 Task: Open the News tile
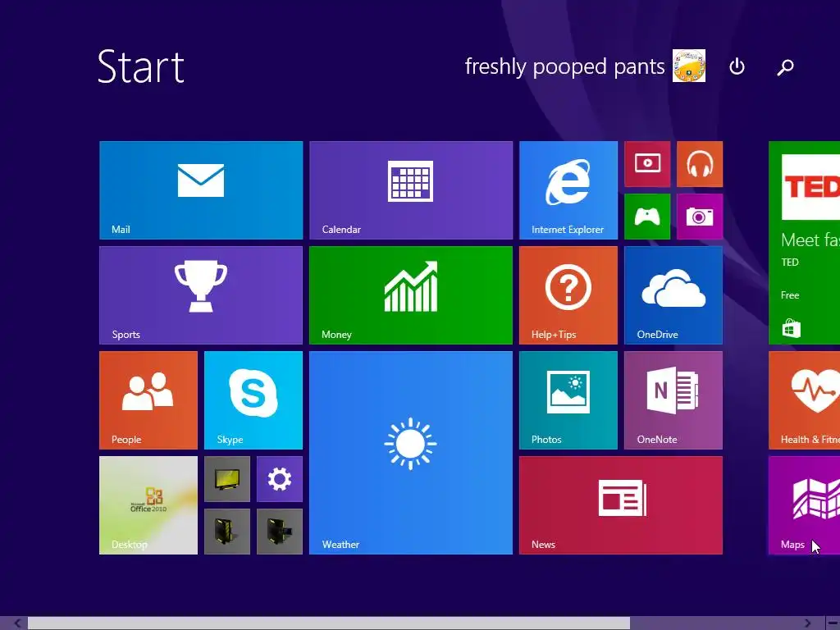click(x=621, y=505)
